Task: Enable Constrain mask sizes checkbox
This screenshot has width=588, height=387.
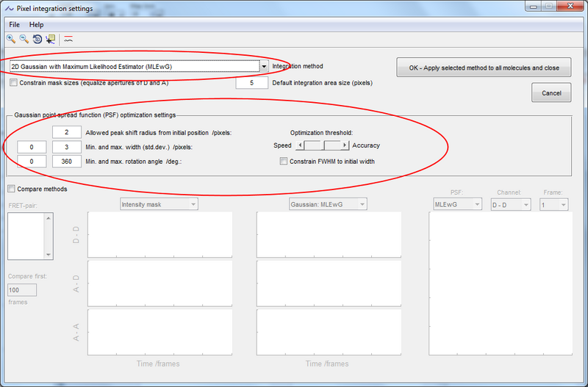Action: pos(14,83)
